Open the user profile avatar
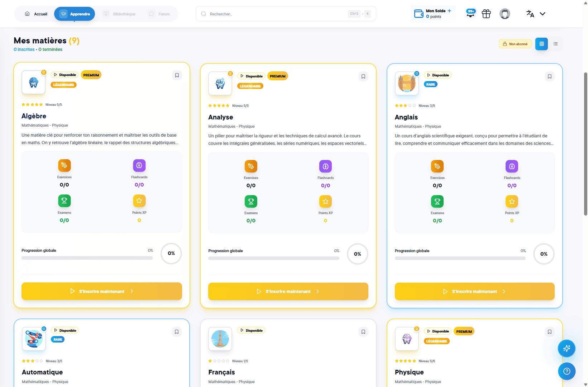The width and height of the screenshot is (588, 387). coord(505,14)
